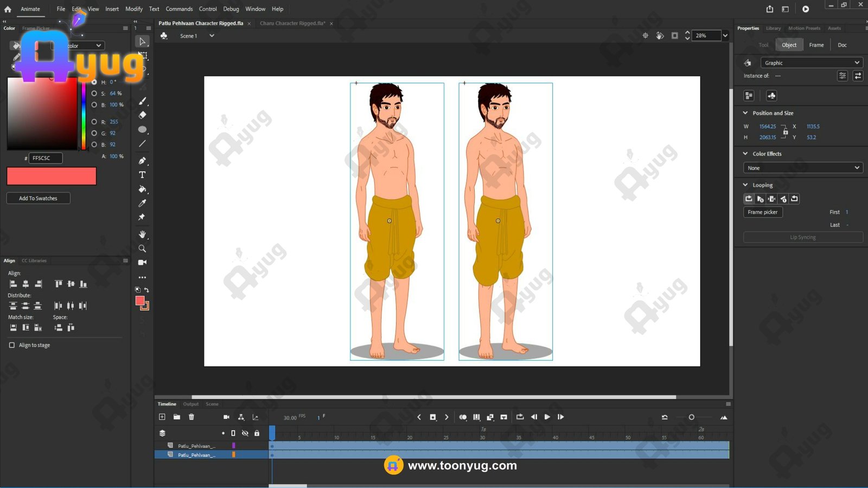The height and width of the screenshot is (488, 868).
Task: Click the Frame picker button
Action: tap(762, 212)
